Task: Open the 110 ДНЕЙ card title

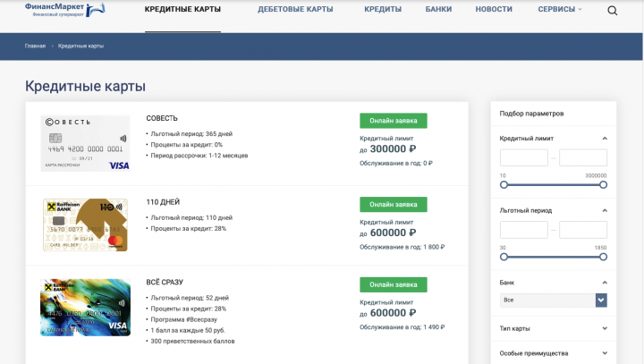Action: pos(163,202)
